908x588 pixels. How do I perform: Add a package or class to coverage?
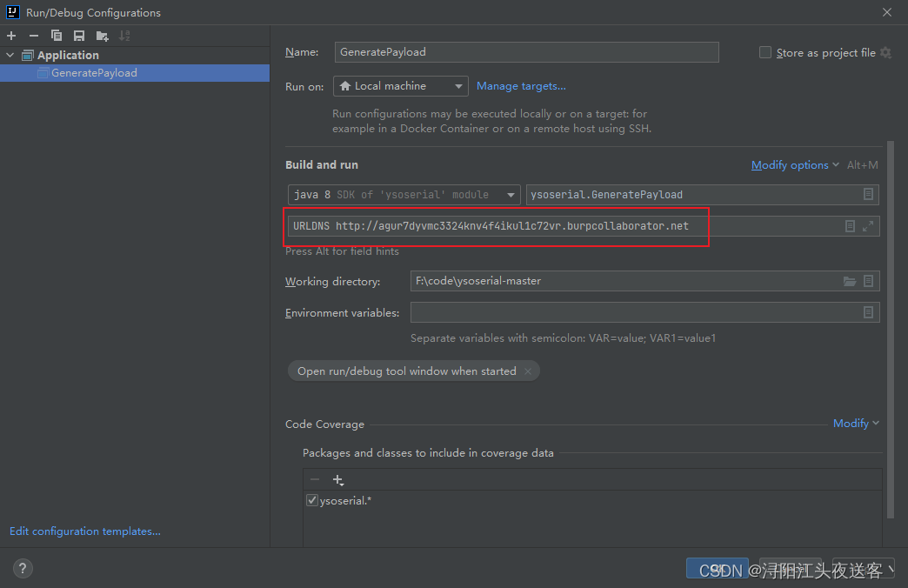coord(338,479)
